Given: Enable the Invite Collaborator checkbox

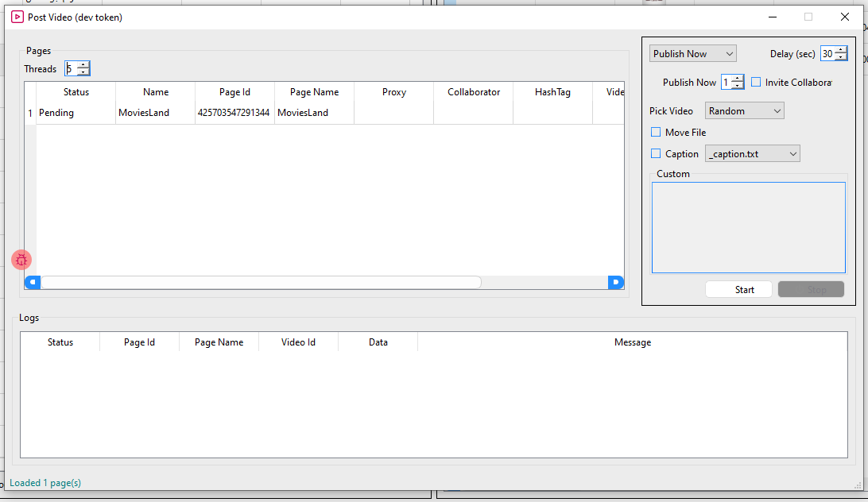Looking at the screenshot, I should coord(756,83).
